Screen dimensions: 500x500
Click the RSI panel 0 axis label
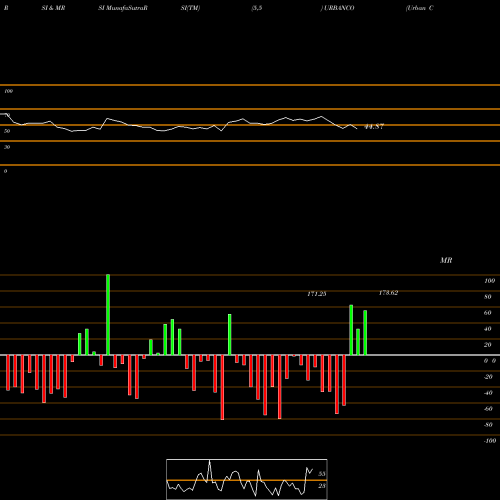pos(5,171)
